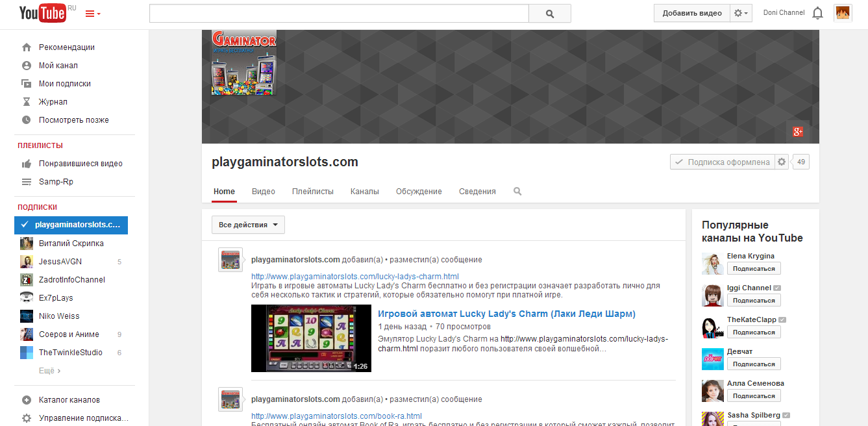Subscribe to Девчат channel
This screenshot has height=426, width=868.
click(x=754, y=364)
